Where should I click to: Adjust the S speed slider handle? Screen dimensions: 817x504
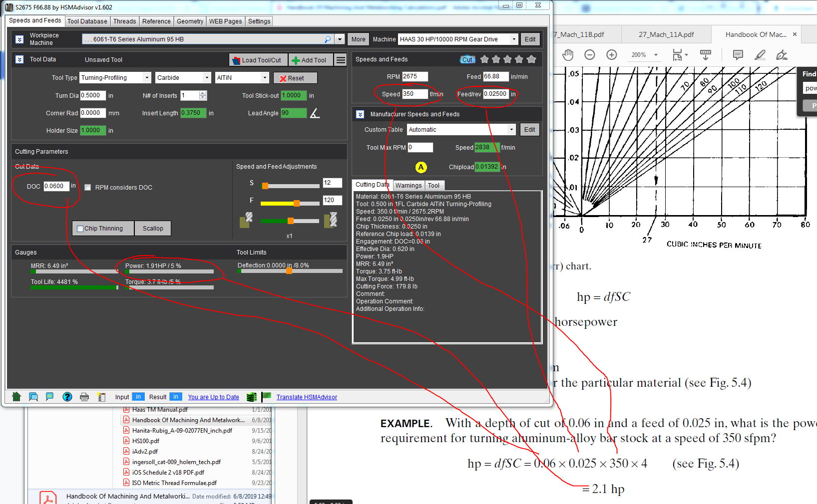coord(265,186)
